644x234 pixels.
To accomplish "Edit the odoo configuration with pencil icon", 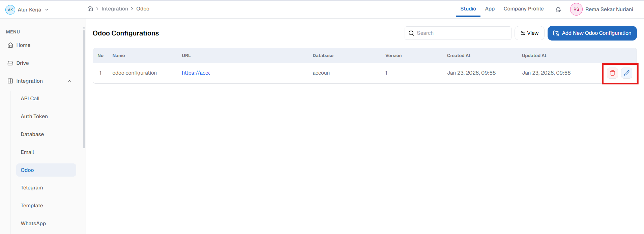I will [626, 73].
